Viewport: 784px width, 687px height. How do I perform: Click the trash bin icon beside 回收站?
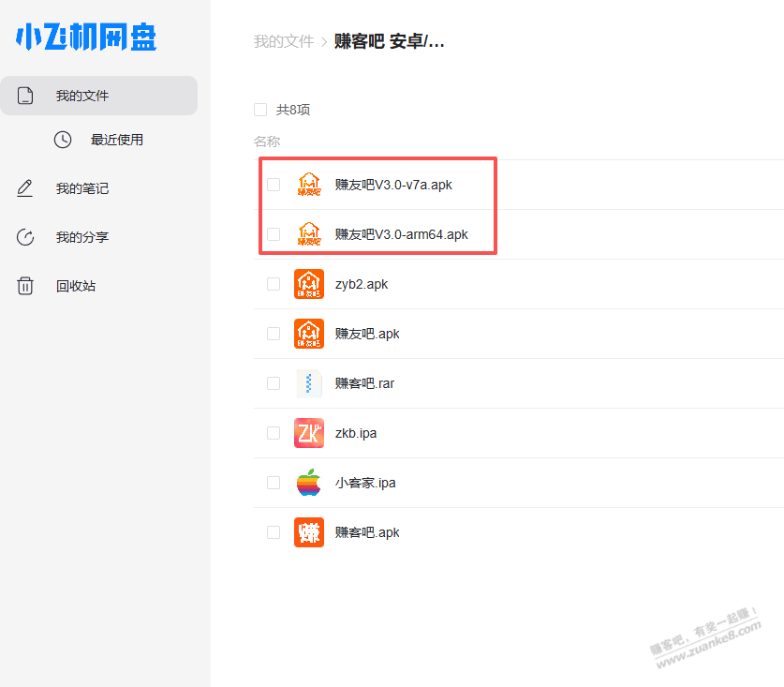tap(25, 286)
